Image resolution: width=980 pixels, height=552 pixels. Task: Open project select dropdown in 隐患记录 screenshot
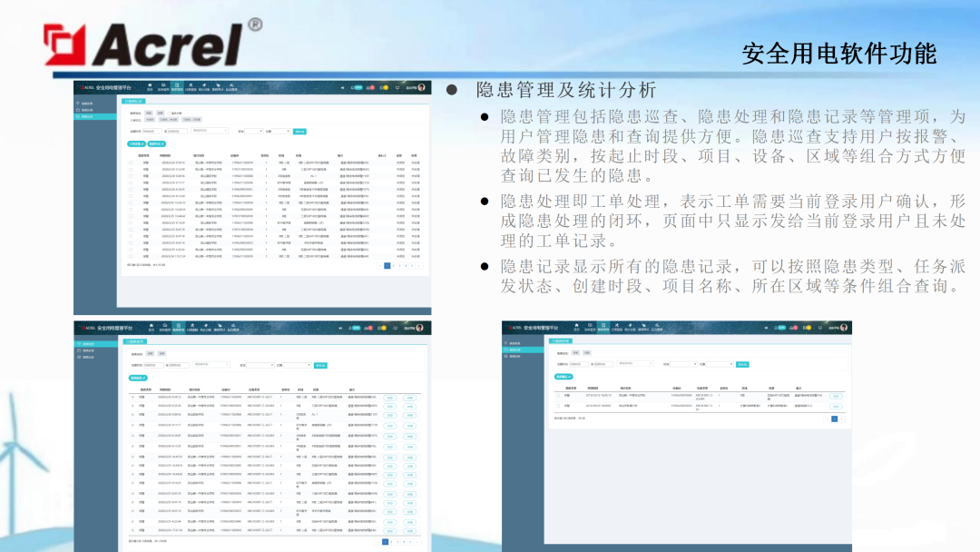(210, 130)
